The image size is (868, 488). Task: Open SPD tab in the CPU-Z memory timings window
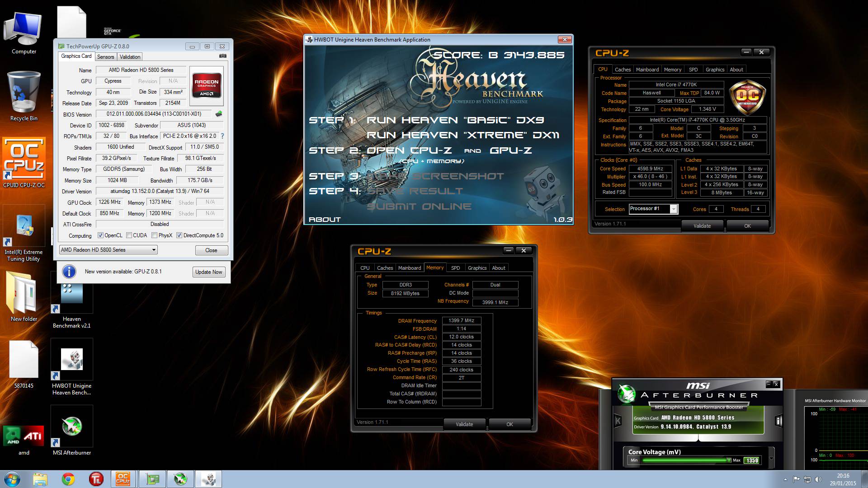point(456,268)
